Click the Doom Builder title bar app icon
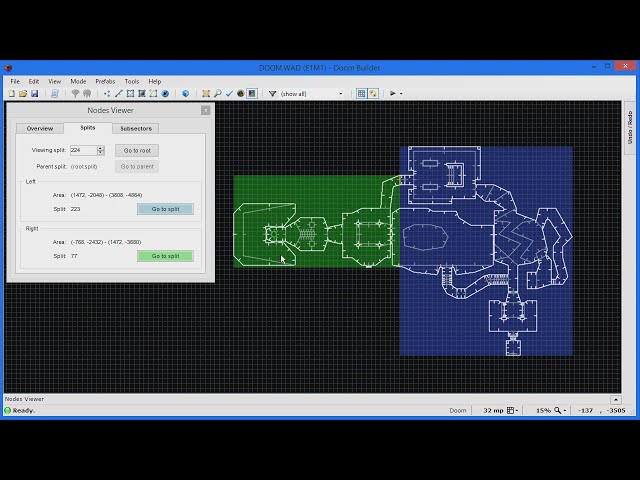640x480 pixels. coord(8,68)
